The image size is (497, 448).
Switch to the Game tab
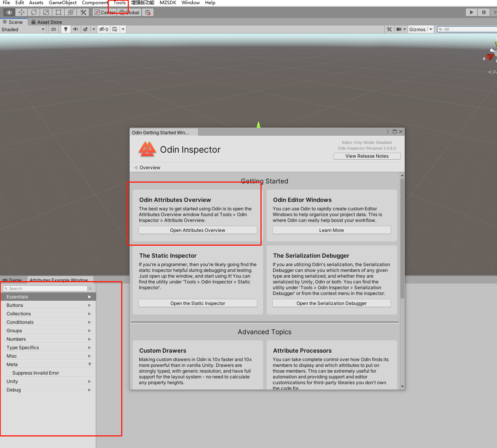pos(12,280)
